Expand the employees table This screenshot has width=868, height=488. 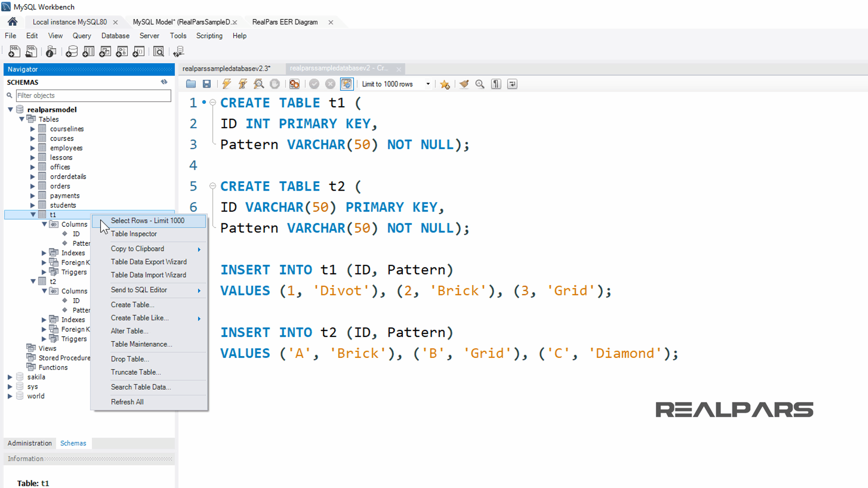33,148
